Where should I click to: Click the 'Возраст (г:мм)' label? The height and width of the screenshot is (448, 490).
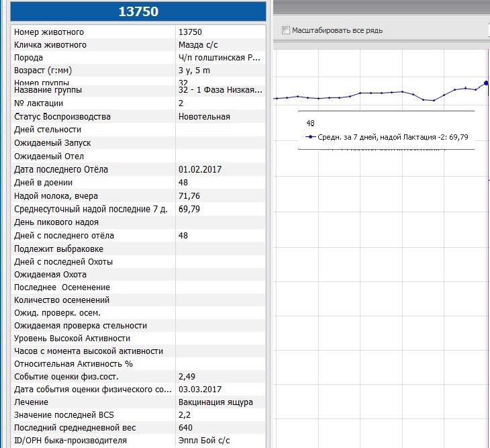tap(43, 71)
